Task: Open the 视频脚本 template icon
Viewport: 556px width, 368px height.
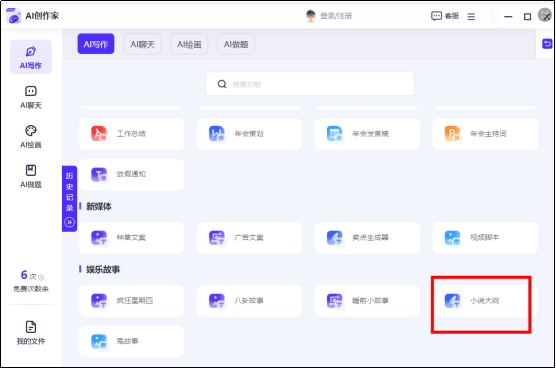Action: click(452, 238)
